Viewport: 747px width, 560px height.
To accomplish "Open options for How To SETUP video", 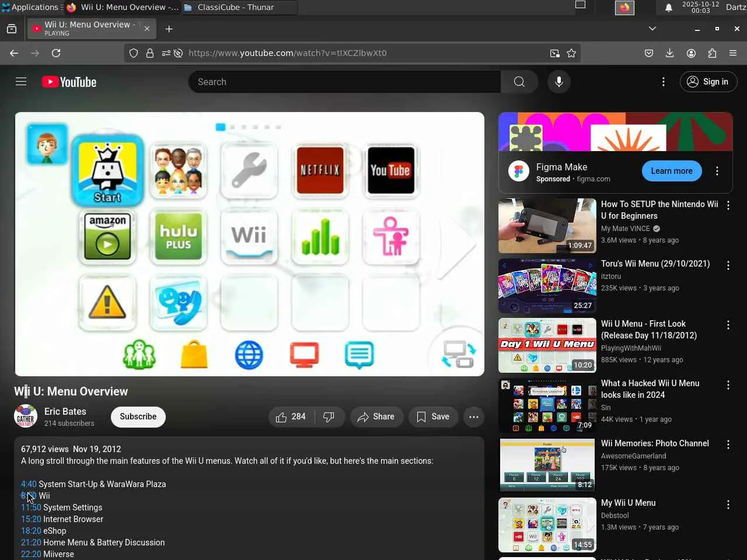I will [x=728, y=205].
